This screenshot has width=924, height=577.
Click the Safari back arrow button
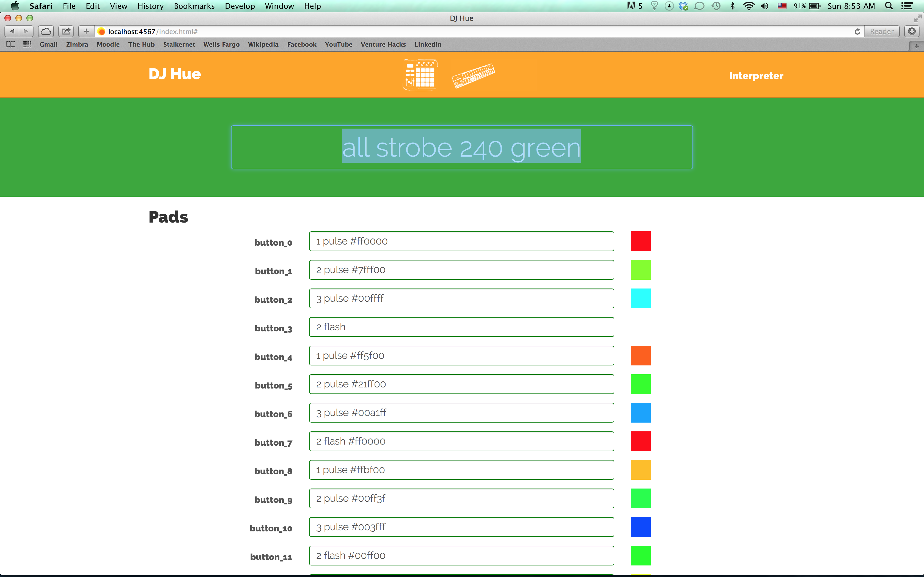(x=12, y=31)
